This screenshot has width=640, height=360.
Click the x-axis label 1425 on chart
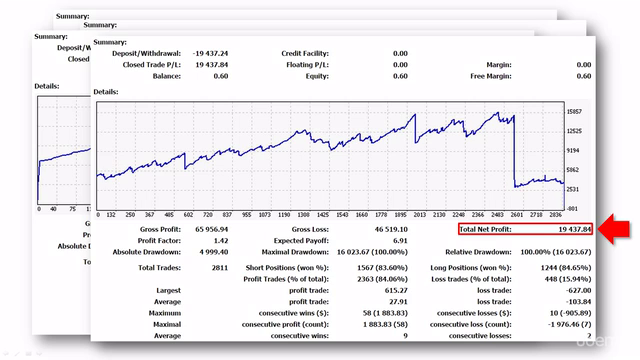click(x=322, y=215)
